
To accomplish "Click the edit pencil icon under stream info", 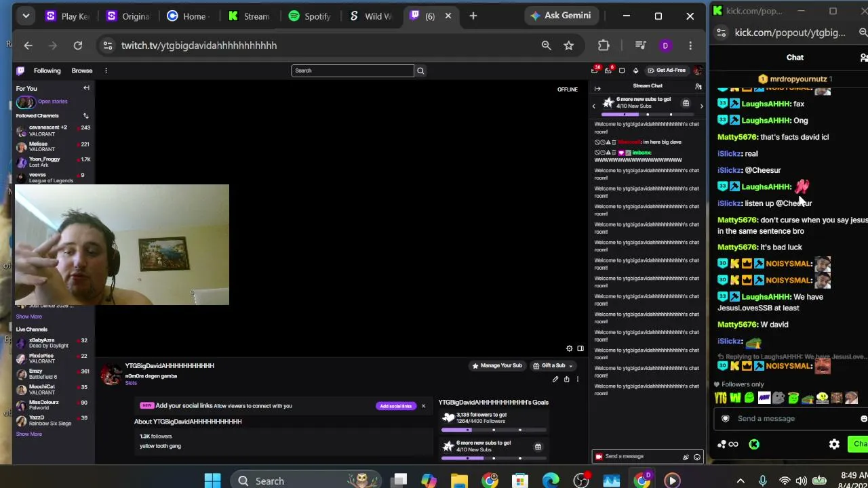I will (x=555, y=380).
